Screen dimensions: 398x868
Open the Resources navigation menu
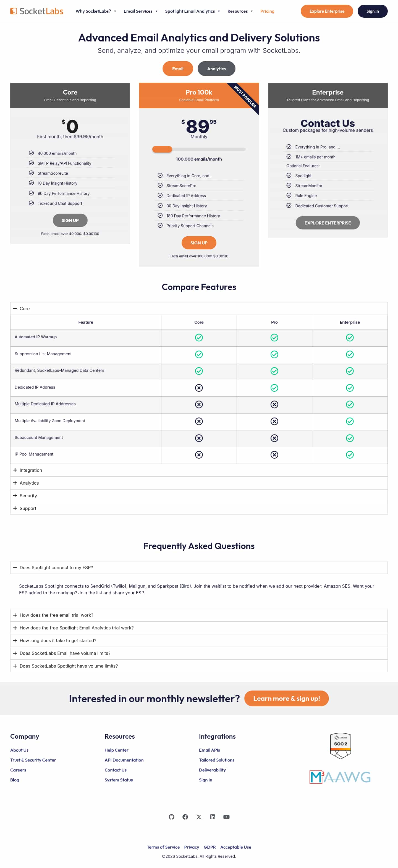click(x=240, y=11)
